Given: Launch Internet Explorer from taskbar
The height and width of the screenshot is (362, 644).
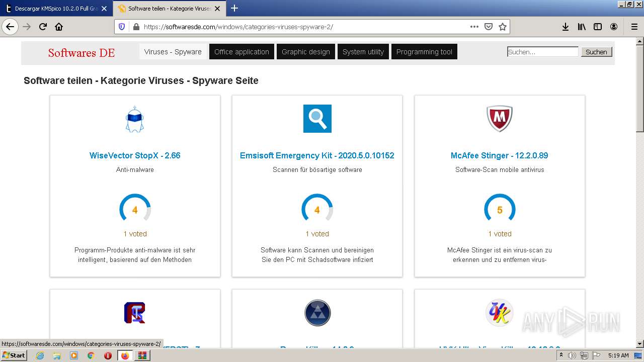Looking at the screenshot, I should pos(40,355).
